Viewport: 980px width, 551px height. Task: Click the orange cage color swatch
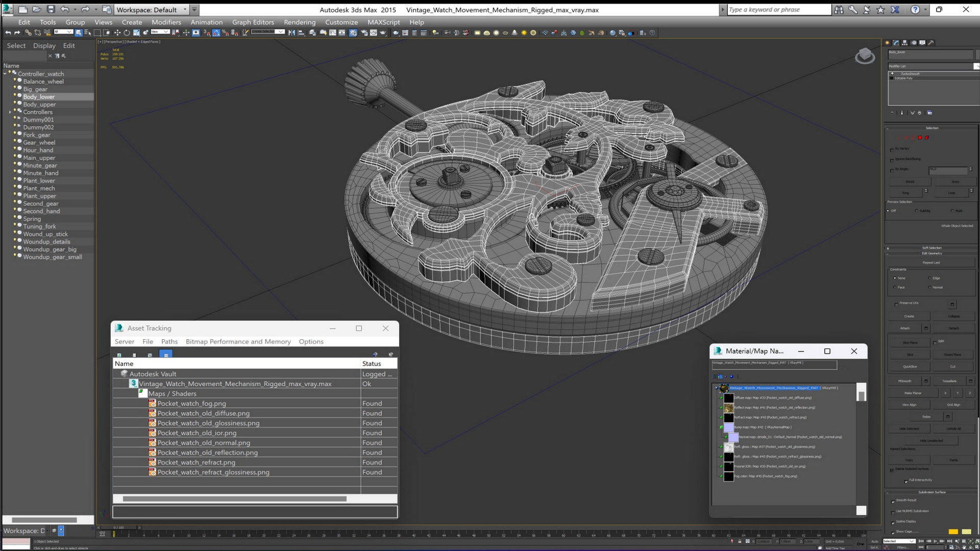[x=953, y=532]
